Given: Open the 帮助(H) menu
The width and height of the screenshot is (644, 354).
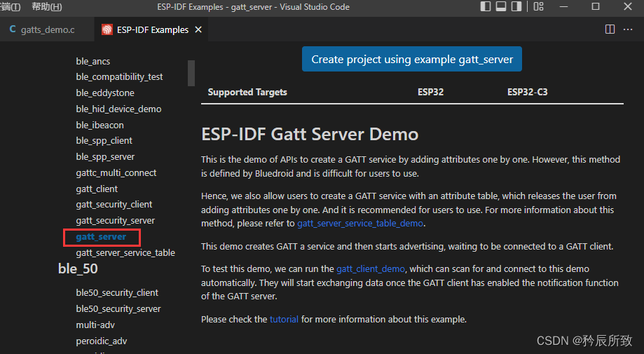Looking at the screenshot, I should 47,7.
